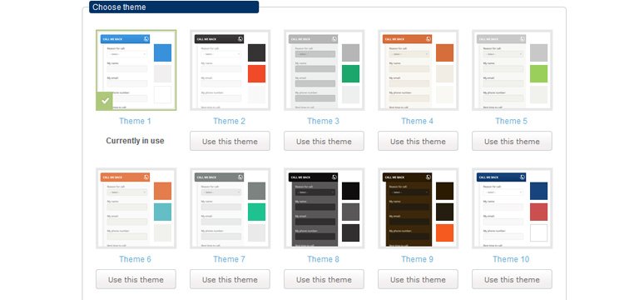Click phone icon in Theme 2 preview header

(240, 38)
